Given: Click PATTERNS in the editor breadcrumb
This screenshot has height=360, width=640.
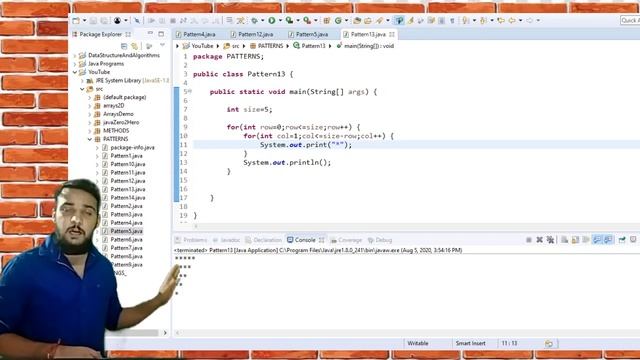Looking at the screenshot, I should (x=270, y=46).
